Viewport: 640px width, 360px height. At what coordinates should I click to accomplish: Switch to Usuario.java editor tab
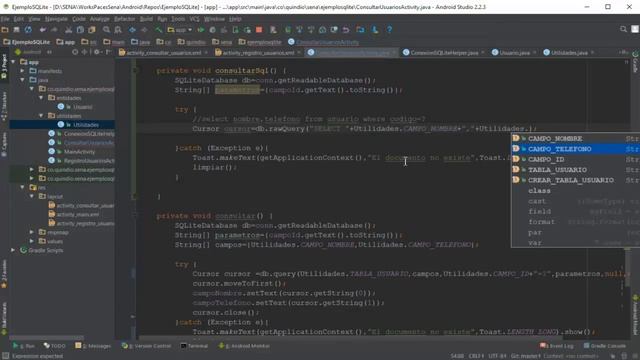514,53
